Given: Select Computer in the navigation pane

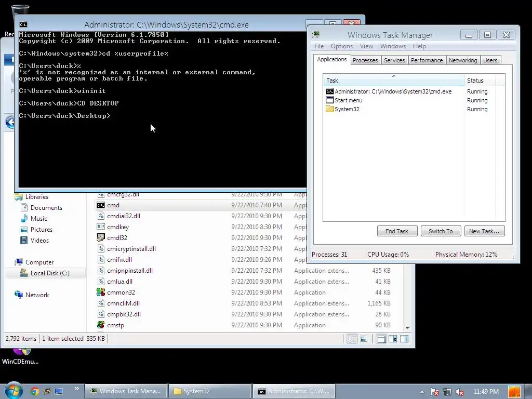Looking at the screenshot, I should pyautogui.click(x=39, y=262).
